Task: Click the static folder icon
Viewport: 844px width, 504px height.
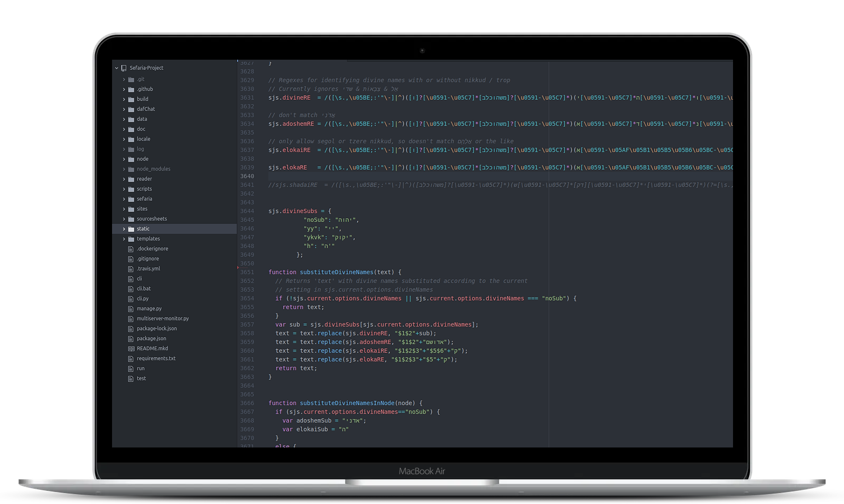Action: tap(131, 229)
